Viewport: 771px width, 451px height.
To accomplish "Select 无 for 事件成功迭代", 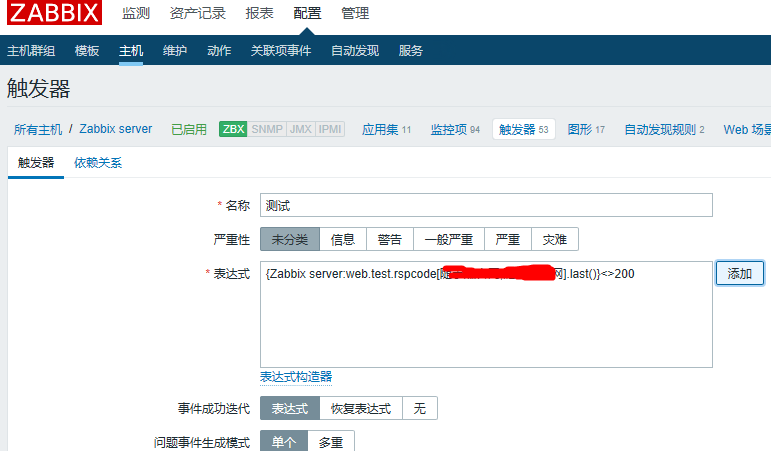I will pyautogui.click(x=419, y=408).
